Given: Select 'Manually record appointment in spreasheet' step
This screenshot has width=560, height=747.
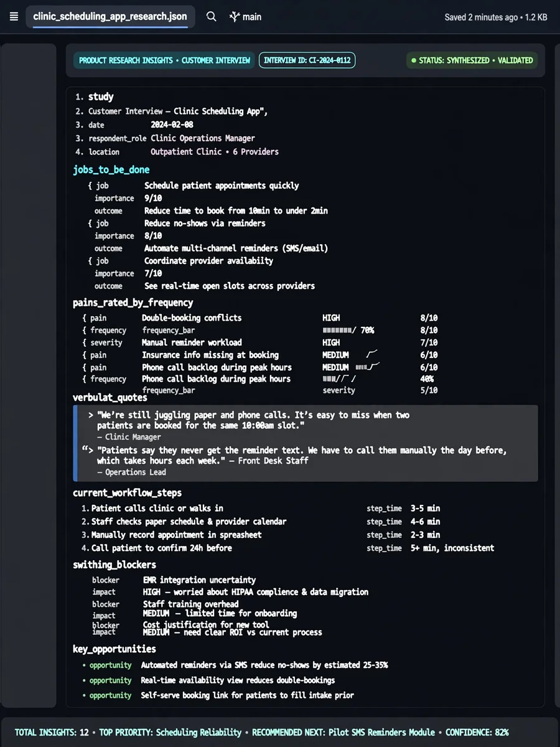Looking at the screenshot, I should [176, 535].
